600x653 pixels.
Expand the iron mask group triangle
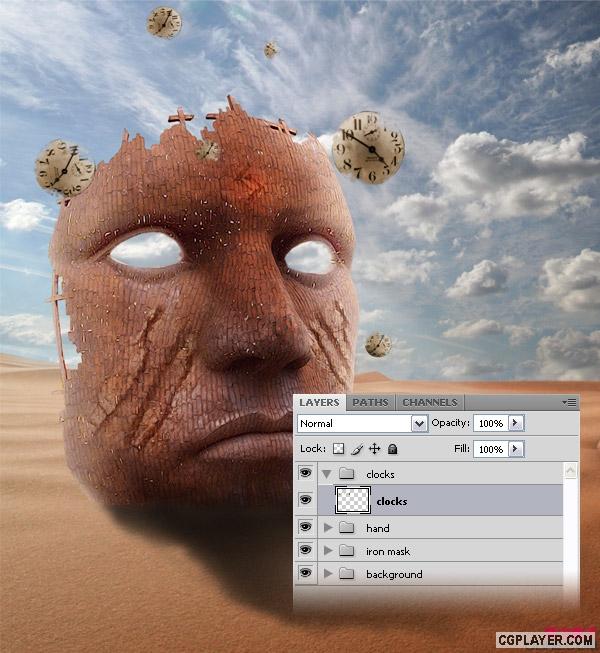[x=328, y=551]
